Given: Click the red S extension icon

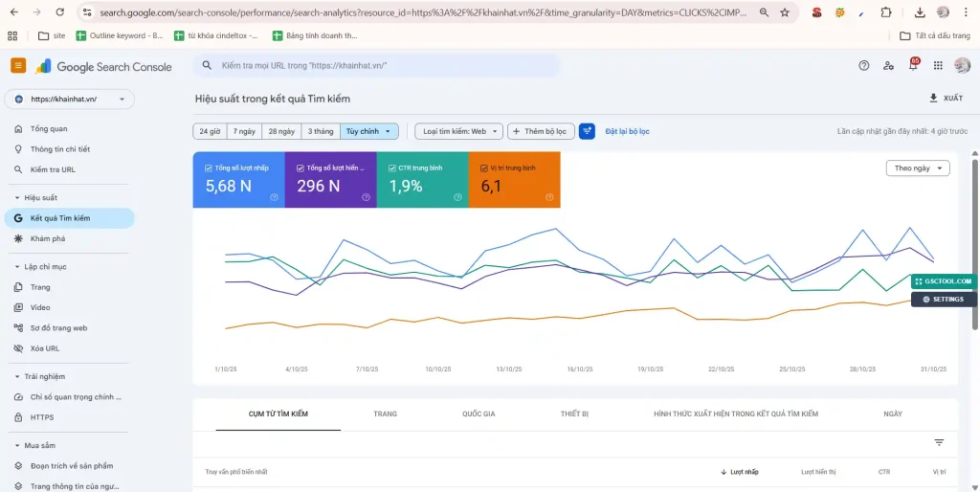Looking at the screenshot, I should click(816, 11).
